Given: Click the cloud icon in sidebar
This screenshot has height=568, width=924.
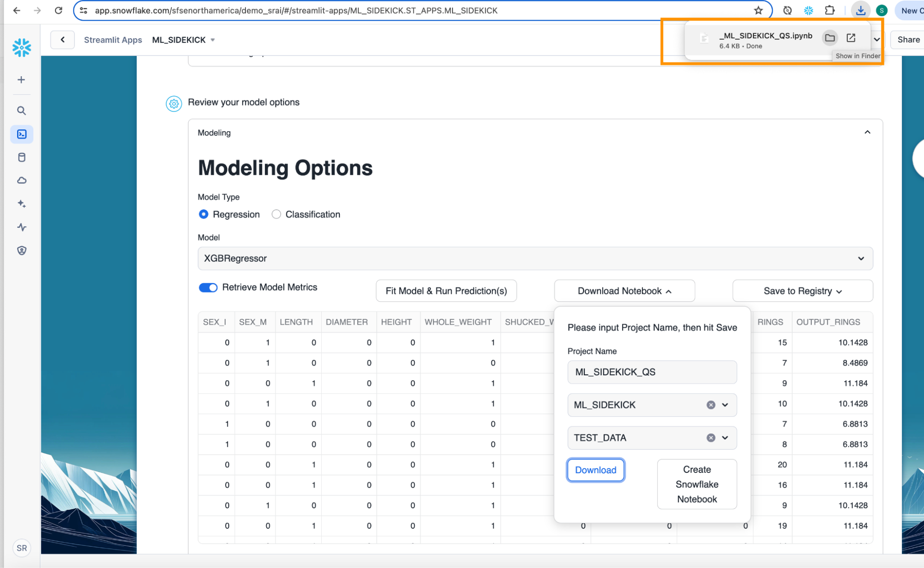Looking at the screenshot, I should [22, 181].
